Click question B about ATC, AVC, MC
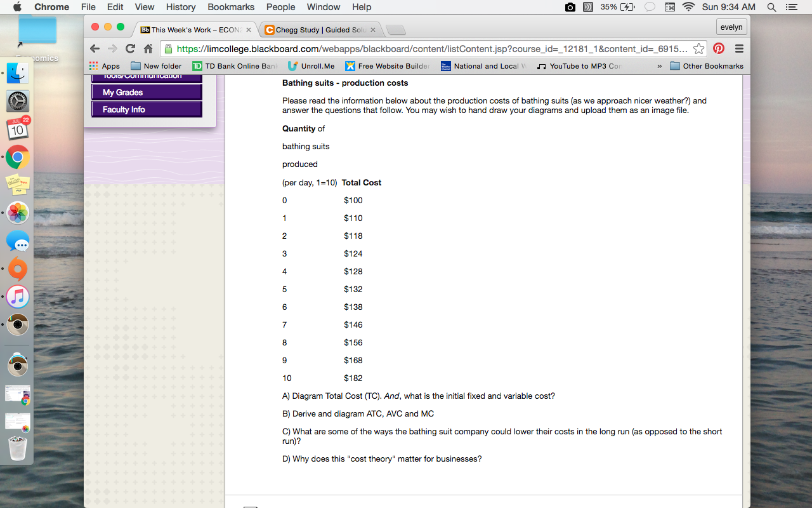 point(358,413)
